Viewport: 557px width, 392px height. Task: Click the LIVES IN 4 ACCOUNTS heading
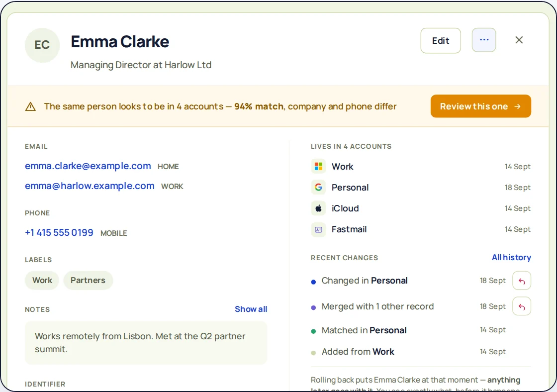[351, 146]
